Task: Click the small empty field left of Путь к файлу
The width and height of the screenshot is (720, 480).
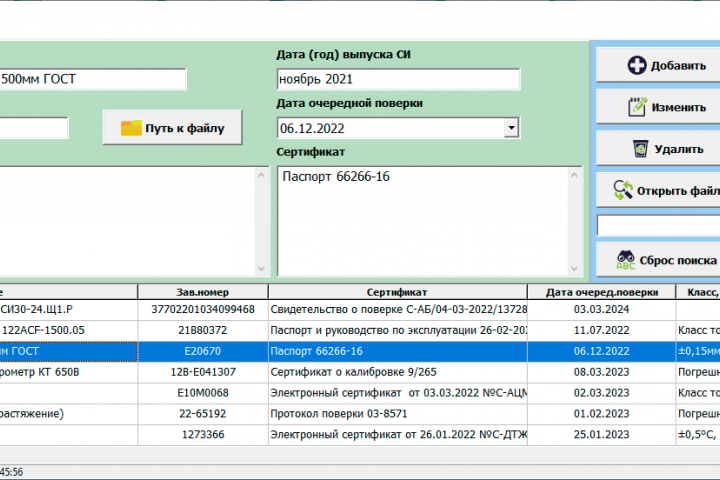Action: point(34,128)
